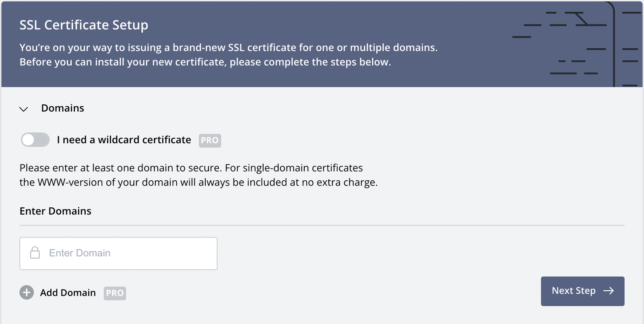Click the SSL Certificate Setup heading

tap(84, 25)
